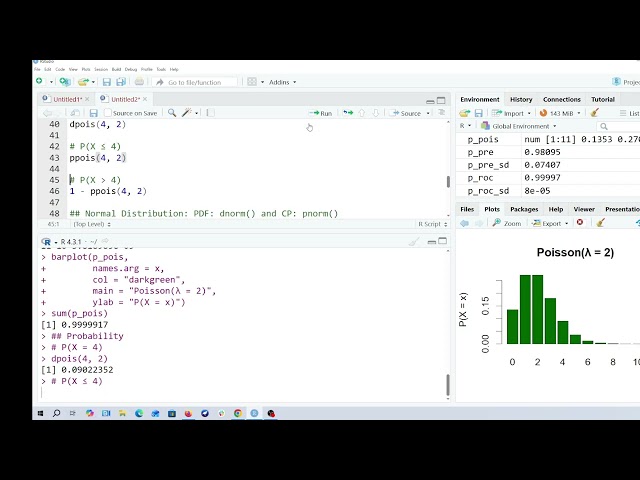640x480 pixels.
Task: Click the taskbar Search magnifier icon
Action: [56, 413]
